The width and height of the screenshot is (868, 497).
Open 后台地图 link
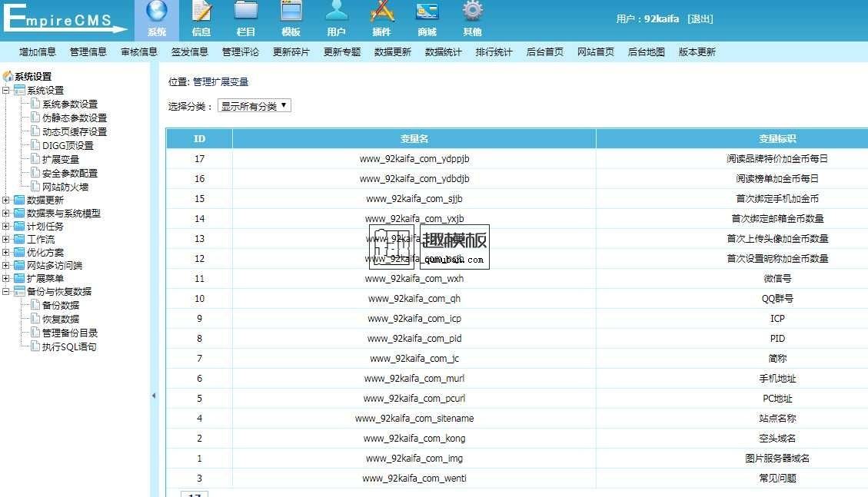pos(646,52)
